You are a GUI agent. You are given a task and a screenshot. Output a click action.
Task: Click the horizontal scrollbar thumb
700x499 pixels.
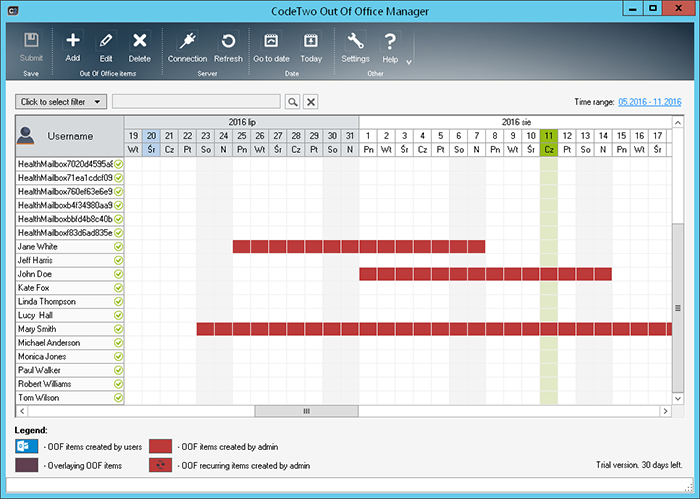pos(306,411)
